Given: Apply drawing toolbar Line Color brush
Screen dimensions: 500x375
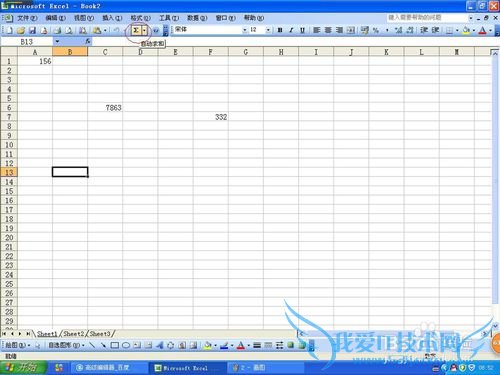Looking at the screenshot, I should 224,345.
